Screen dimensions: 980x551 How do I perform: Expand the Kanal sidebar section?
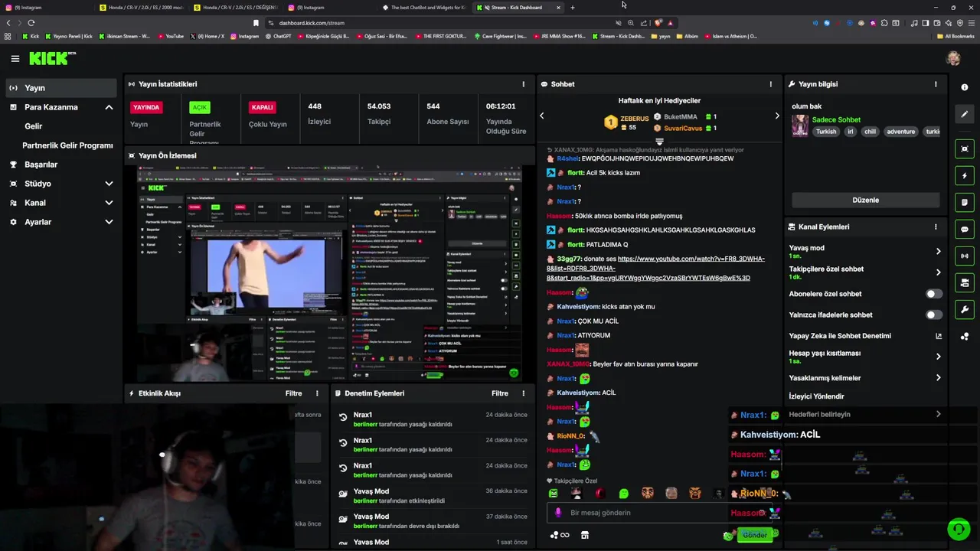(109, 203)
